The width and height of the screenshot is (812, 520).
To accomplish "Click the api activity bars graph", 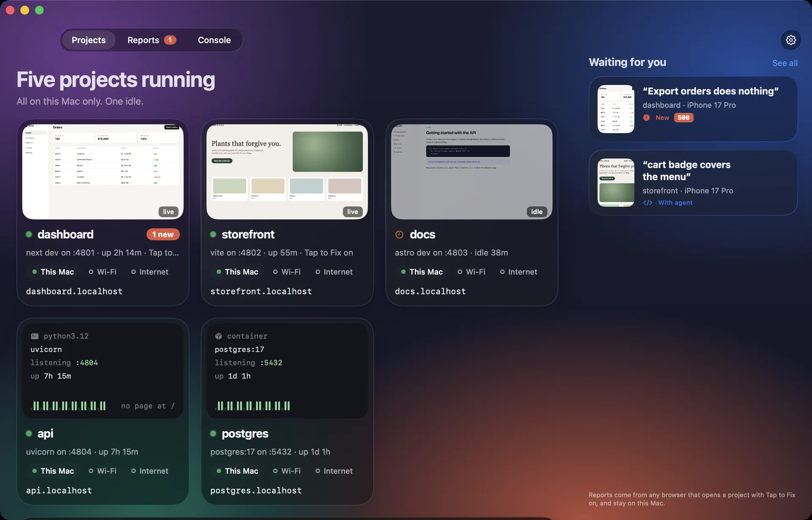I will coord(69,406).
